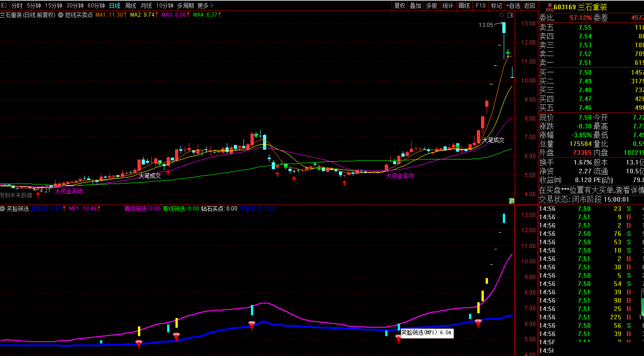Screen dimensions: 644x356
Task: Click the MA4: 6.37 indicator label
Action: coord(207,15)
